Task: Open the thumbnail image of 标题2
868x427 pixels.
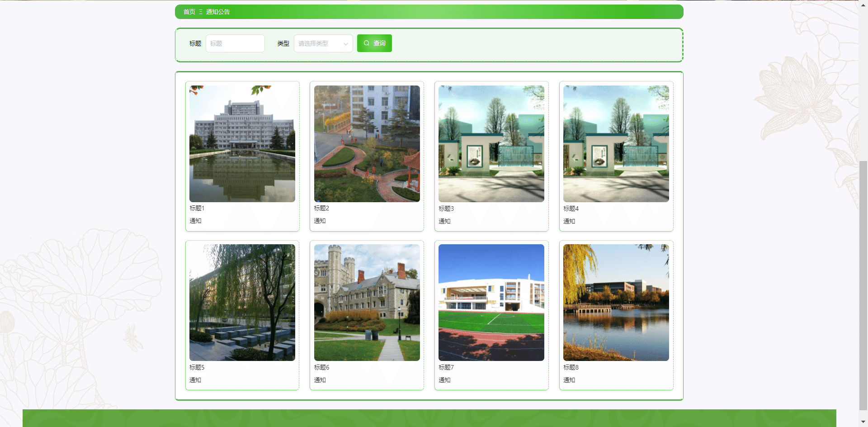Action: pos(367,144)
